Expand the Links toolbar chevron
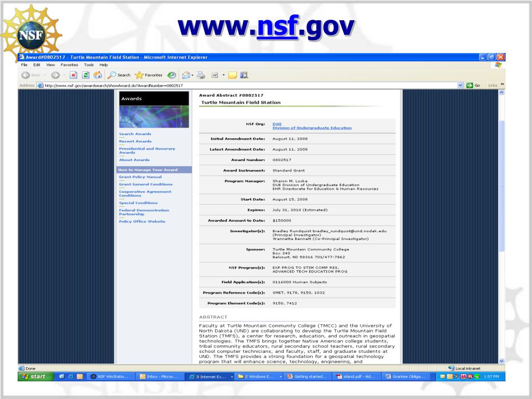 point(502,85)
